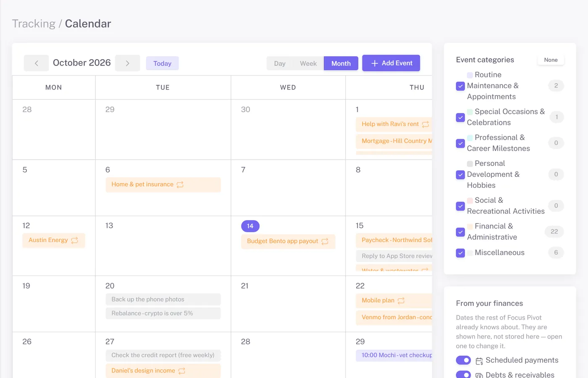Click the Scheduled payments calendar icon
The height and width of the screenshot is (378, 588).
tap(479, 361)
